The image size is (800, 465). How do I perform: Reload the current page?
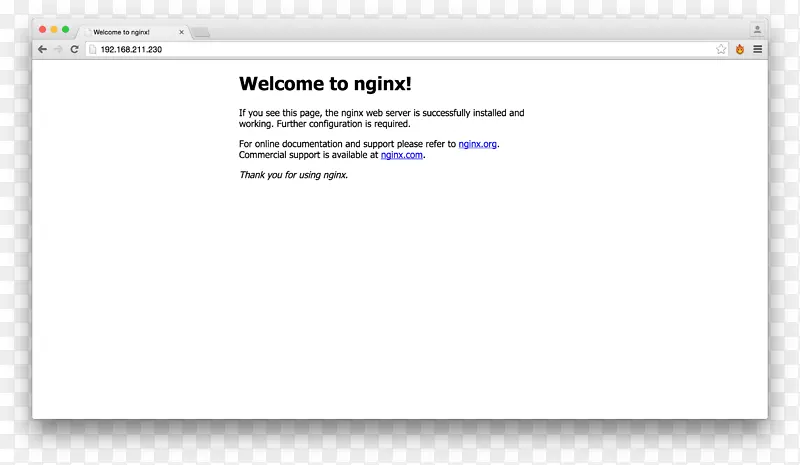click(x=74, y=49)
